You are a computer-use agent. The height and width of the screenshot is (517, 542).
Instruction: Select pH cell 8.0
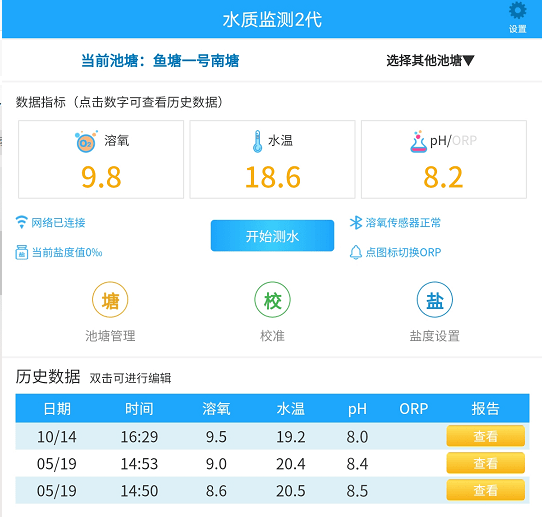(357, 437)
